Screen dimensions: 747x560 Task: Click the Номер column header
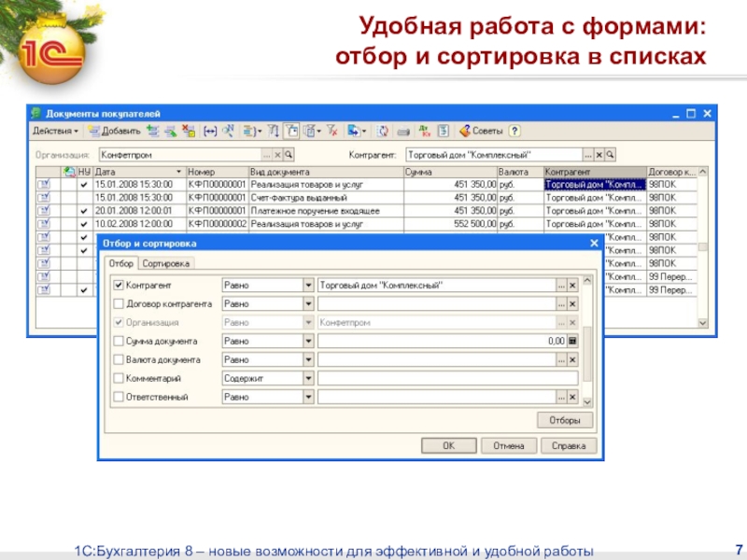(x=218, y=172)
